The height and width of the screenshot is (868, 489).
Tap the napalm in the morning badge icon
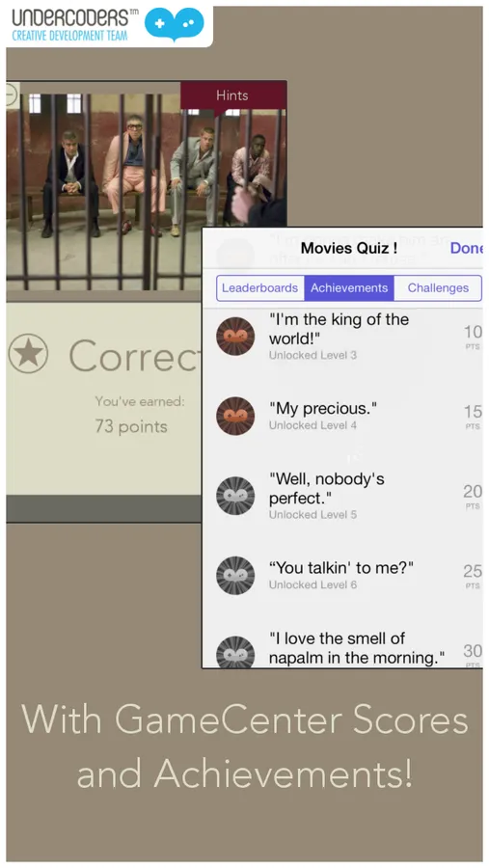(235, 652)
